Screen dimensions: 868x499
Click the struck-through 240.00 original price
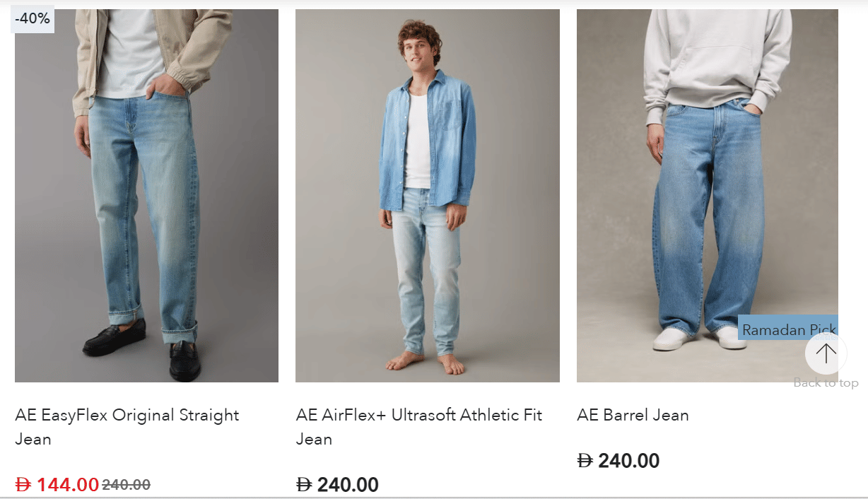127,485
